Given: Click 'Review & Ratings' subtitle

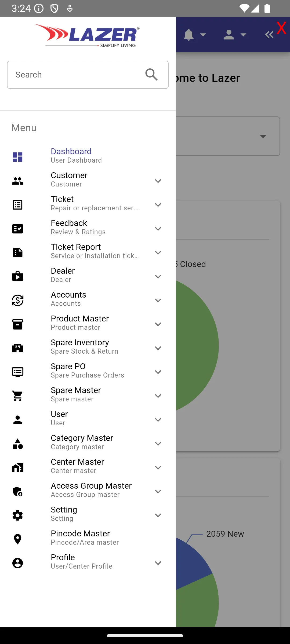Looking at the screenshot, I should (x=78, y=232).
